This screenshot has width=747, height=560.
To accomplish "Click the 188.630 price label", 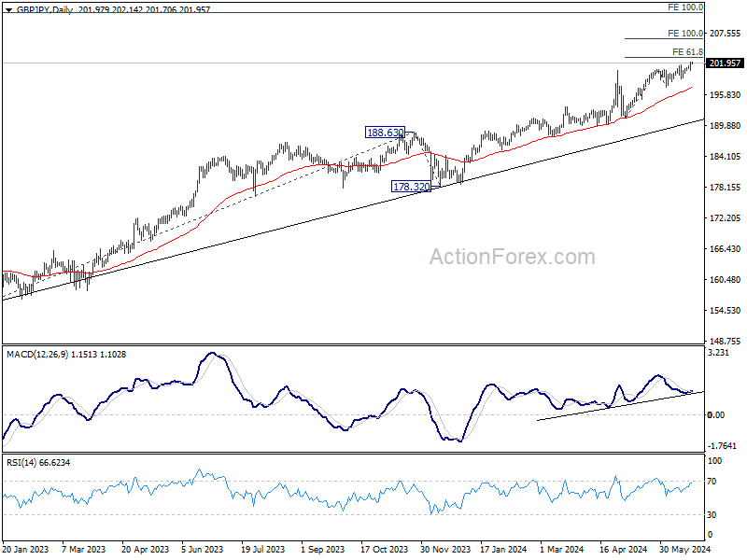I will 385,133.
